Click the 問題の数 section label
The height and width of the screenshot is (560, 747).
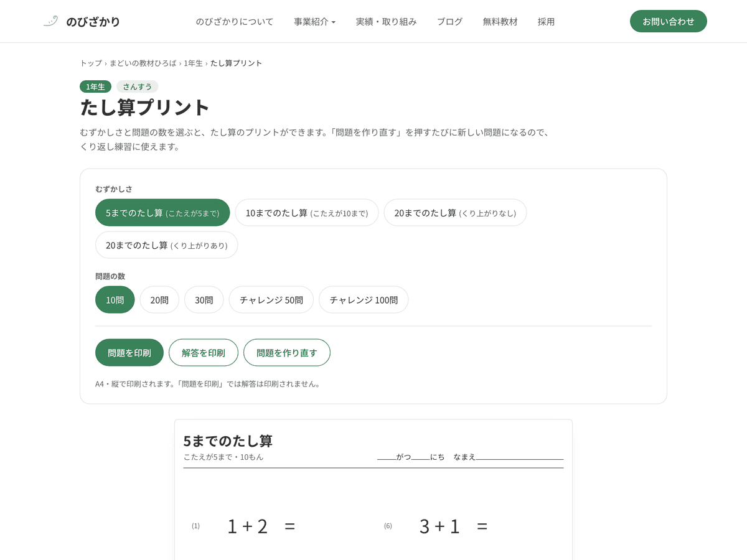click(x=110, y=276)
